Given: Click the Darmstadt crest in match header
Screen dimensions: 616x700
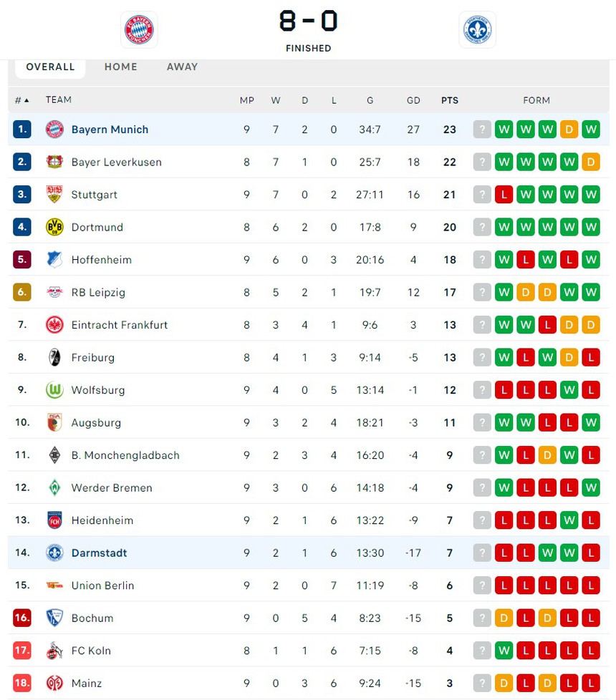Looking at the screenshot, I should 477,30.
